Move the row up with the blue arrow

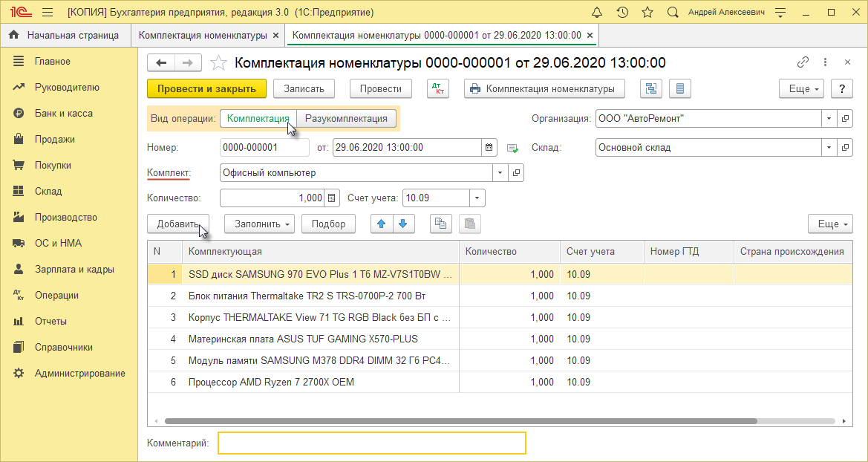(x=381, y=224)
